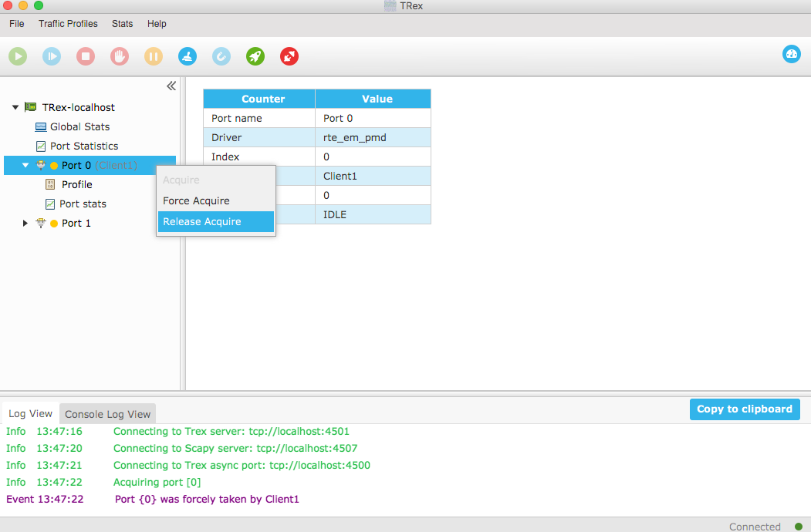The image size is (811, 532).
Task: Click the Copy to clipboard button
Action: [745, 409]
